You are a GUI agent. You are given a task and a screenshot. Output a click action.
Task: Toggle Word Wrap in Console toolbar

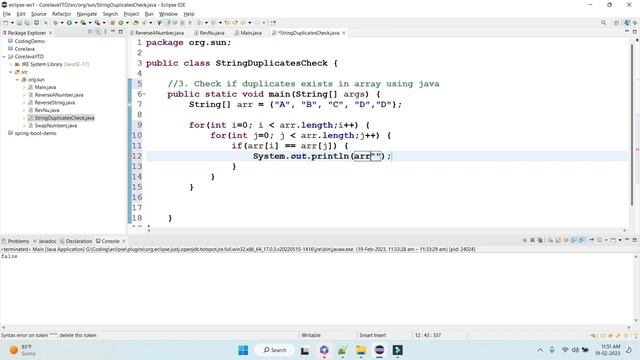[566, 240]
